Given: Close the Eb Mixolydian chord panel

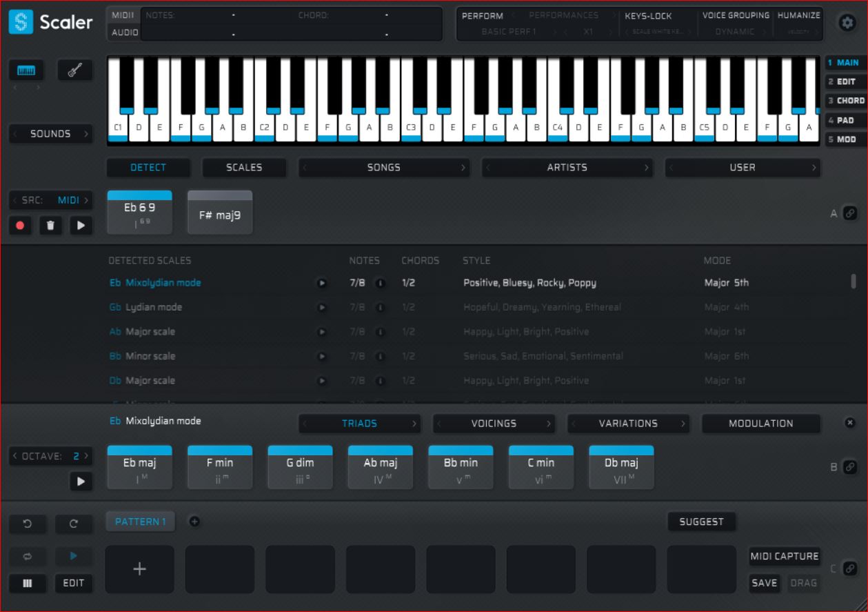Looking at the screenshot, I should click(x=850, y=423).
